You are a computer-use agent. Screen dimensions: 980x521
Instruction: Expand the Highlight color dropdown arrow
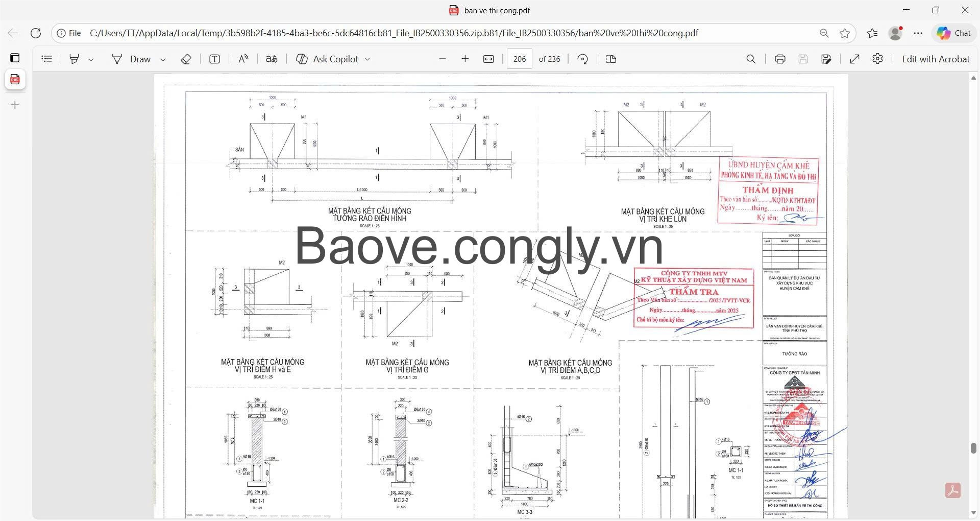point(91,60)
